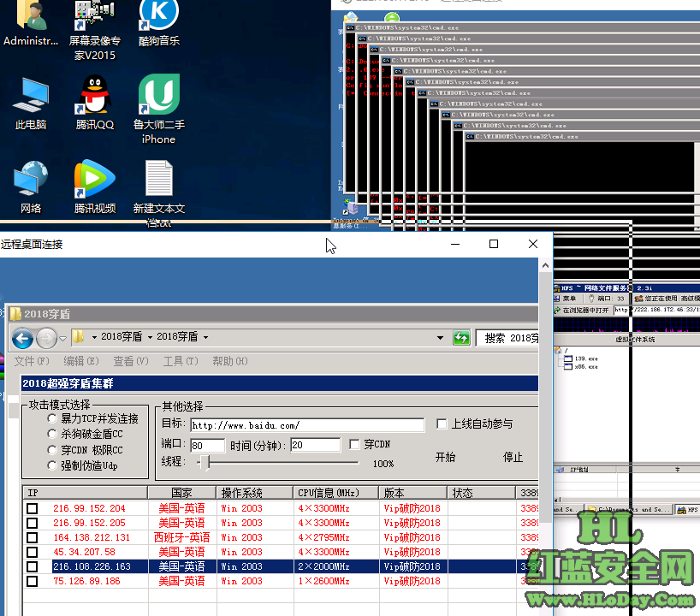The width and height of the screenshot is (700, 616).
Task: Click the 搜索 2018穿盾 search box
Action: (x=507, y=338)
